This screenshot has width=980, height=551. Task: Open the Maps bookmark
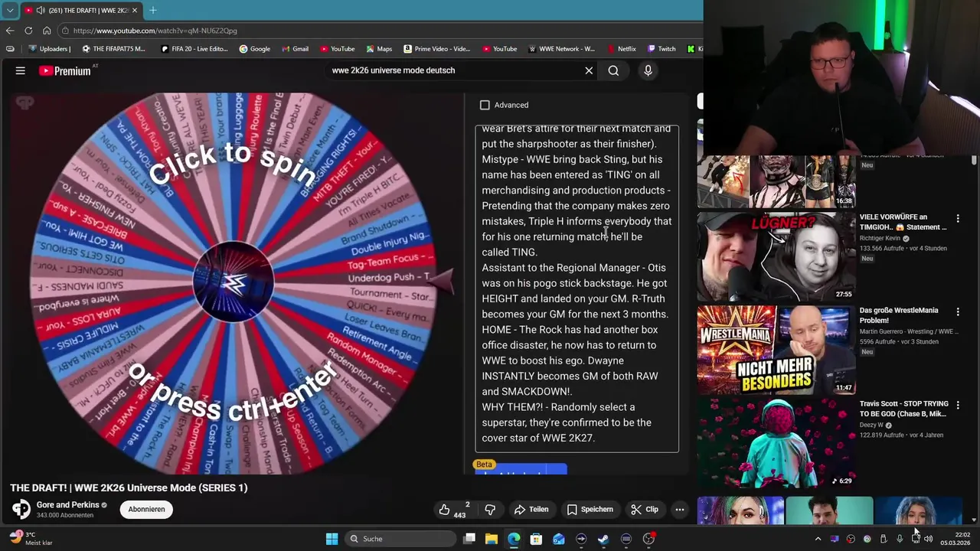[379, 49]
